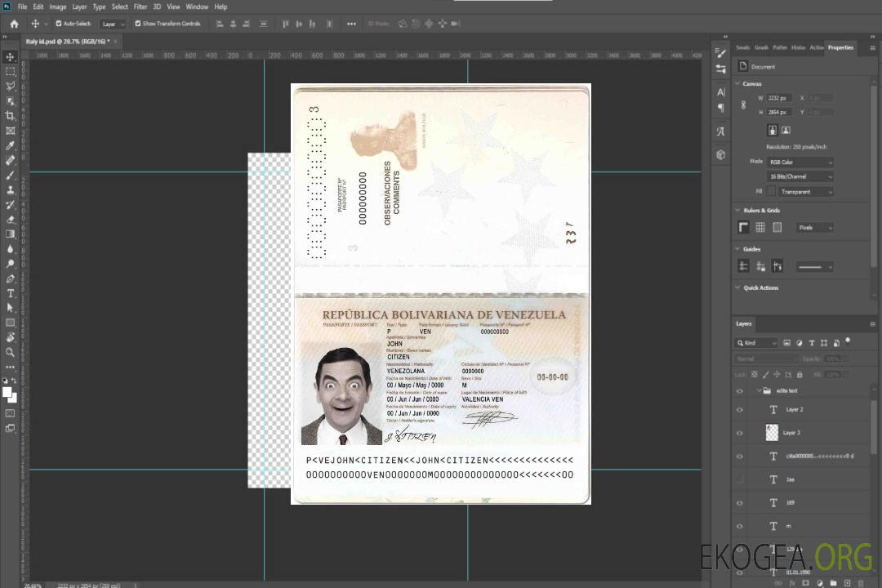Viewport: 882px width, 588px height.
Task: Select the Clone Stamp tool
Action: (x=10, y=189)
